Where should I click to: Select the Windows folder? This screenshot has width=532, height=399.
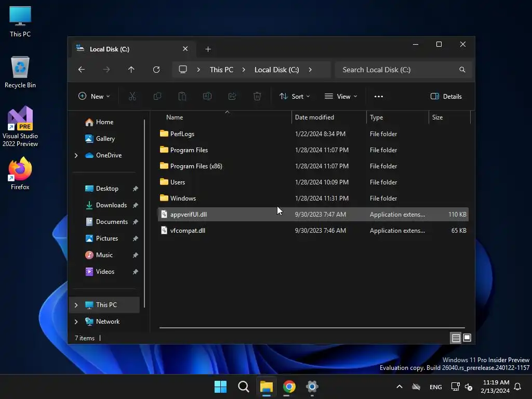313,198
